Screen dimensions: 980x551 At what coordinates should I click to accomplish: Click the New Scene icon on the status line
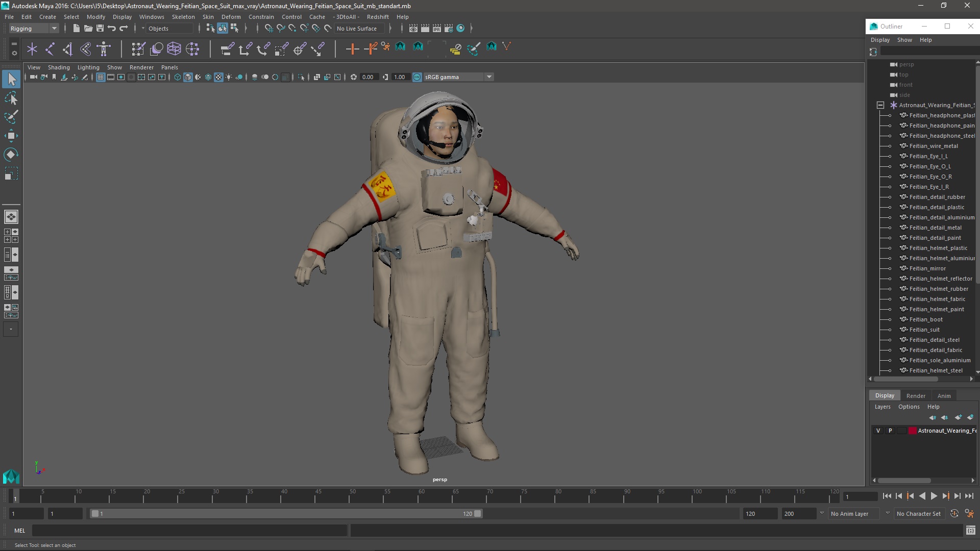(76, 29)
